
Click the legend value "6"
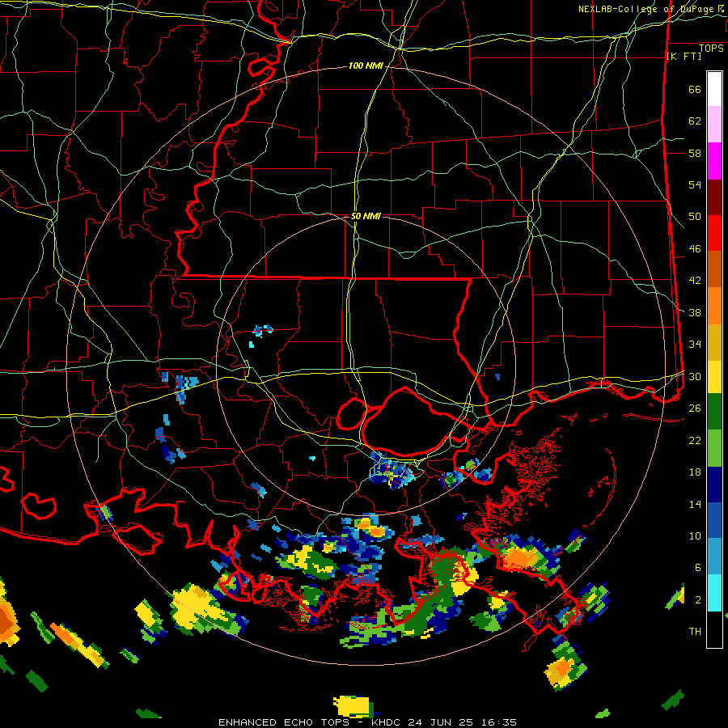[x=697, y=568]
